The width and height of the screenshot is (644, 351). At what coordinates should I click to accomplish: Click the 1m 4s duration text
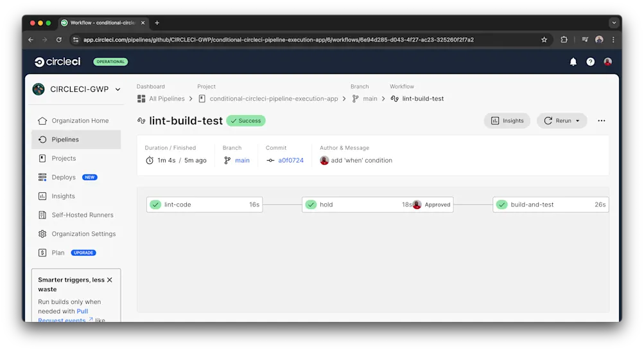(166, 160)
